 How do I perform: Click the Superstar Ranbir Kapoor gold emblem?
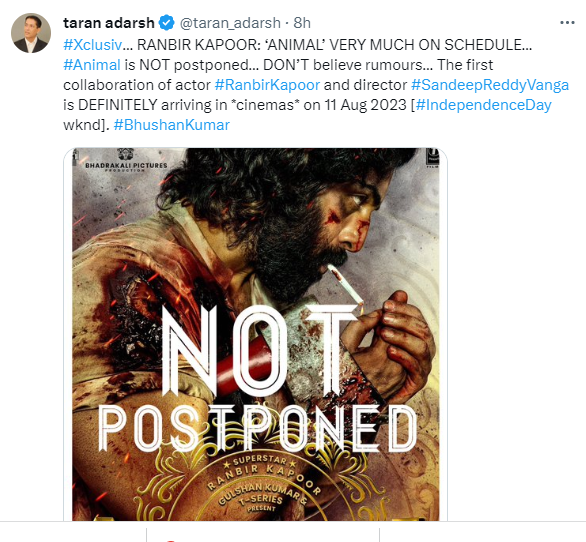point(264,486)
